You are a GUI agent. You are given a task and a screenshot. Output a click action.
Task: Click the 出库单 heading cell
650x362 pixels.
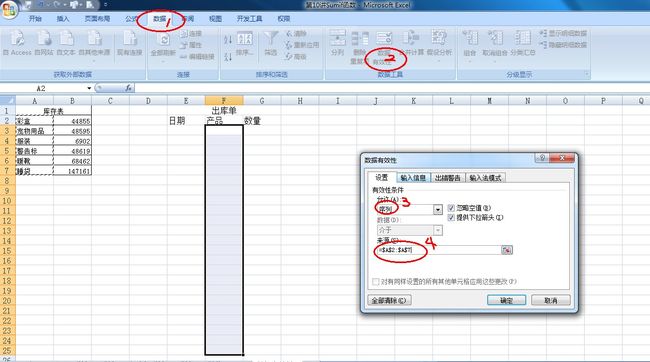[224, 111]
